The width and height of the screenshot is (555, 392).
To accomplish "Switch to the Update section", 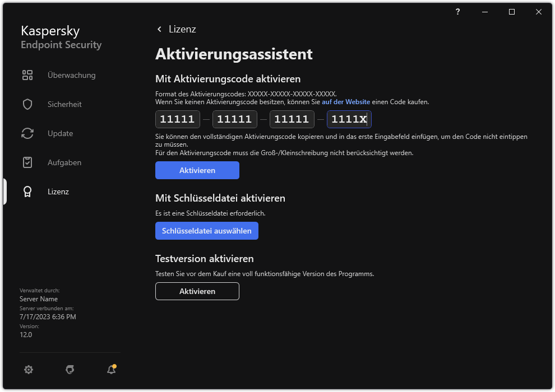I will point(59,133).
